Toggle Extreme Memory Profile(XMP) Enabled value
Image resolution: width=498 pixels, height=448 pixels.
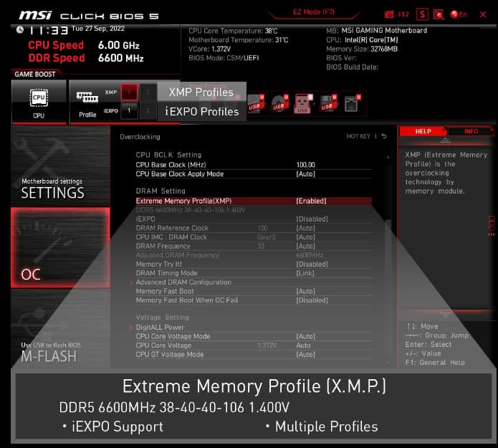pyautogui.click(x=311, y=201)
